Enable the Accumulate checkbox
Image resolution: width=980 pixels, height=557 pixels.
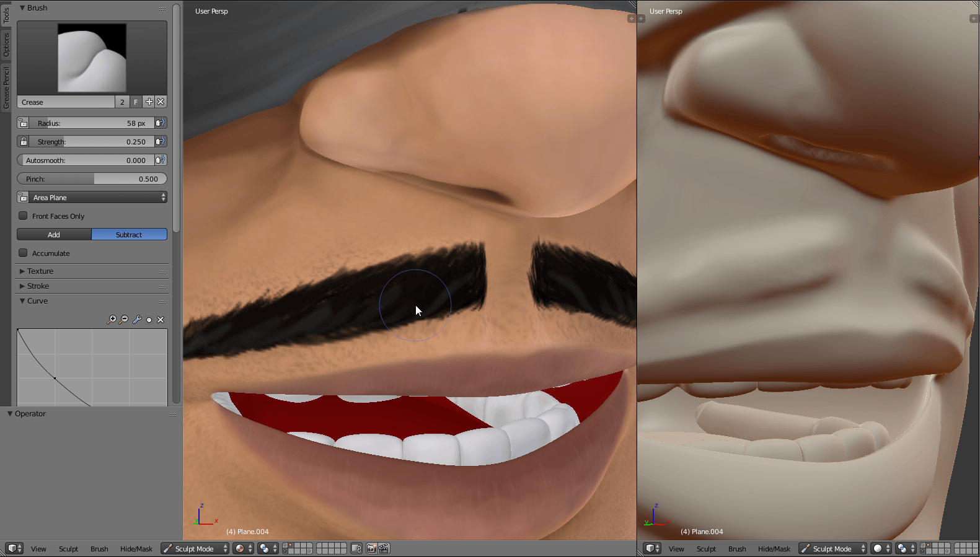click(23, 253)
